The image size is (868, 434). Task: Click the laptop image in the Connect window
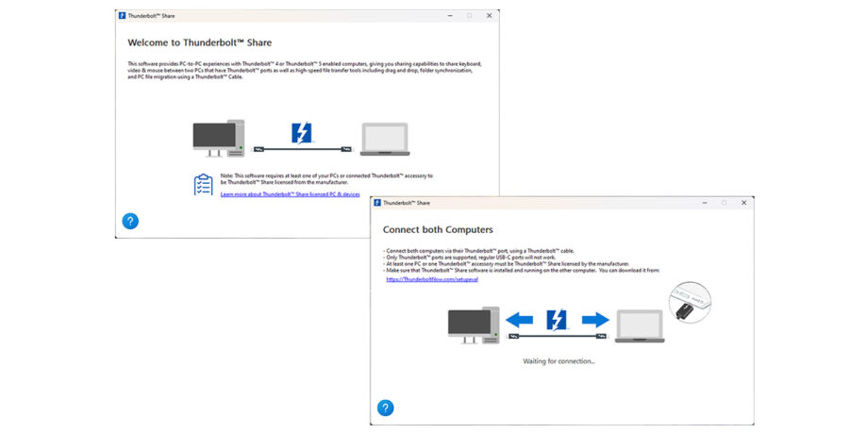(639, 326)
